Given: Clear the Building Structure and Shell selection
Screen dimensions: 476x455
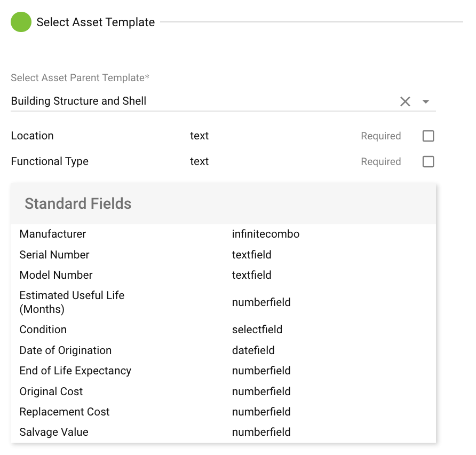Looking at the screenshot, I should [405, 101].
